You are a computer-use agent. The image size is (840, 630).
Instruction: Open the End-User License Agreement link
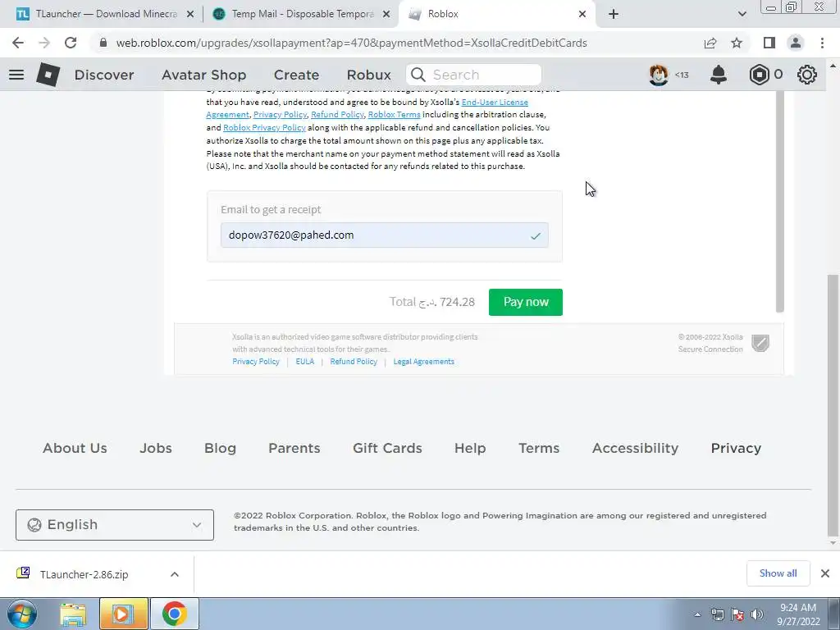pyautogui.click(x=495, y=102)
